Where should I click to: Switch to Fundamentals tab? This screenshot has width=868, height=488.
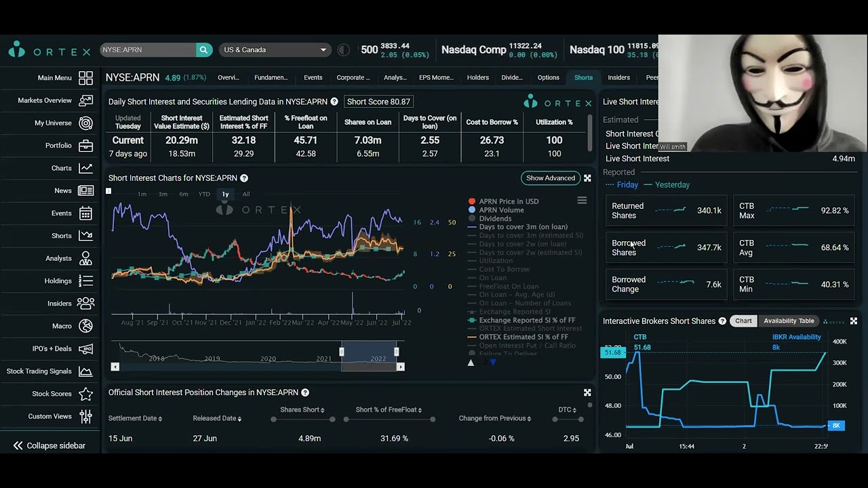[271, 78]
